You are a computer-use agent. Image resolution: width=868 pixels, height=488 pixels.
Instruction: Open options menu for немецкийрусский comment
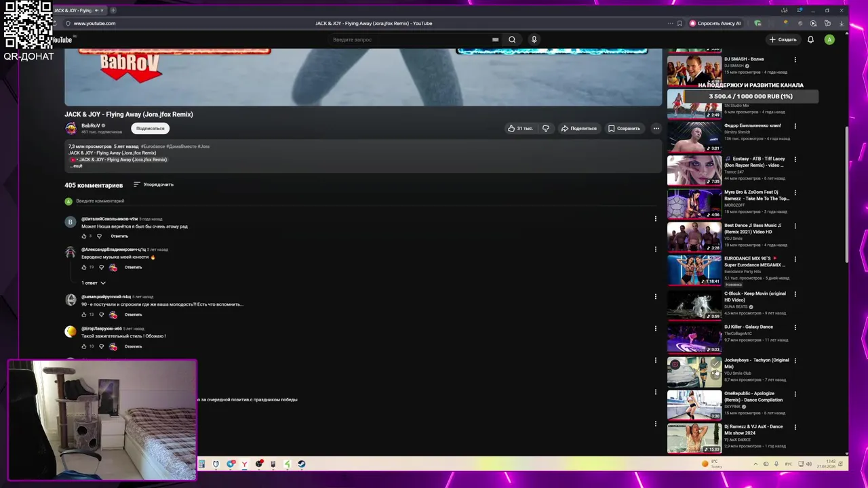point(655,296)
